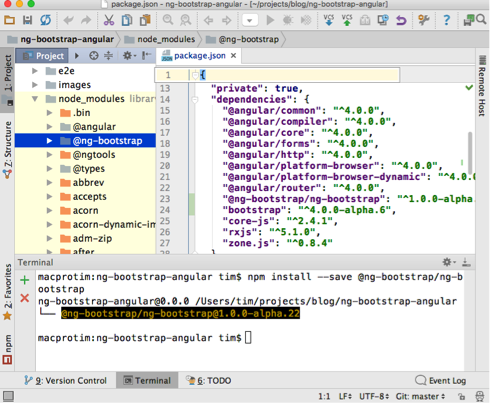Viewport: 490px width, 403px height.
Task: Add a new terminal session with plus
Action: [x=25, y=280]
